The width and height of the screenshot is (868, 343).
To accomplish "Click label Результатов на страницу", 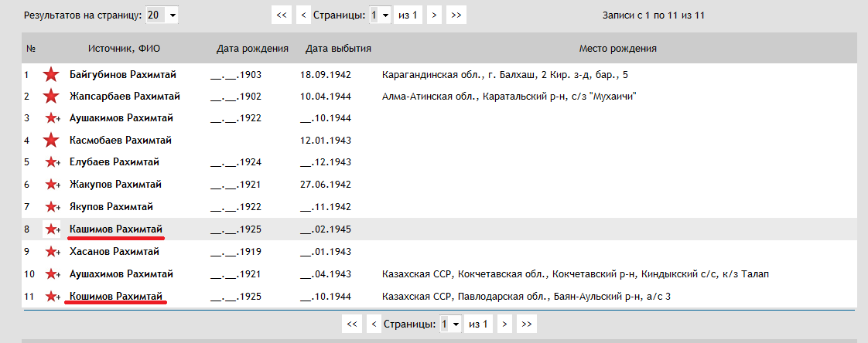I will point(83,15).
